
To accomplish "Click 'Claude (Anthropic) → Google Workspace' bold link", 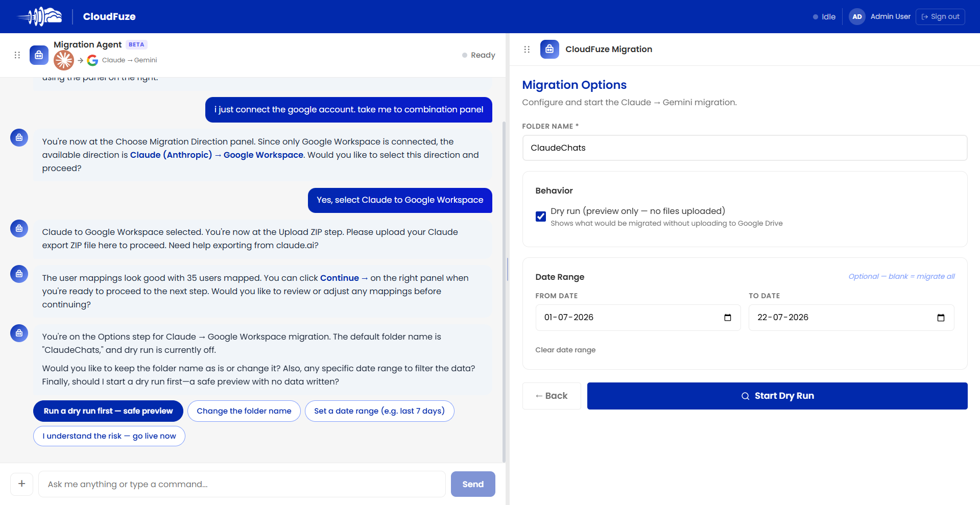I will [217, 155].
